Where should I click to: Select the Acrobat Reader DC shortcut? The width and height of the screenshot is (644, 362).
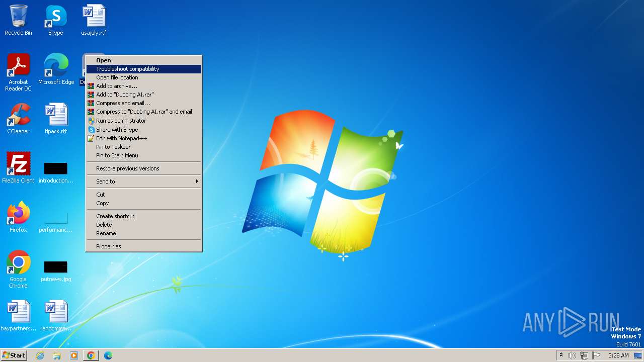[18, 72]
